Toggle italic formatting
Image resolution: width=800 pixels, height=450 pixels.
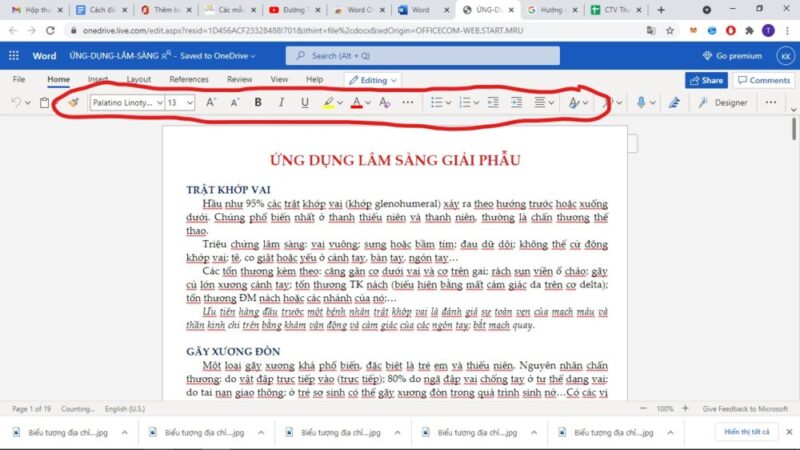click(x=281, y=103)
